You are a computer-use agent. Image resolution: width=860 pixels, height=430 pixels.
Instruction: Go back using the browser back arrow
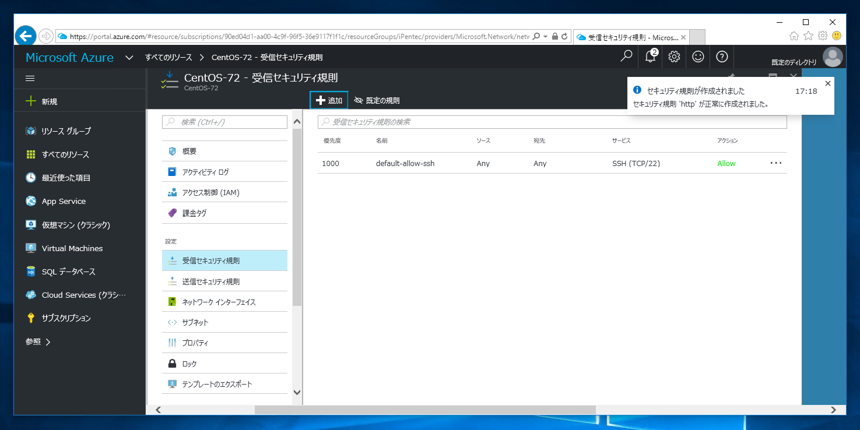[25, 36]
